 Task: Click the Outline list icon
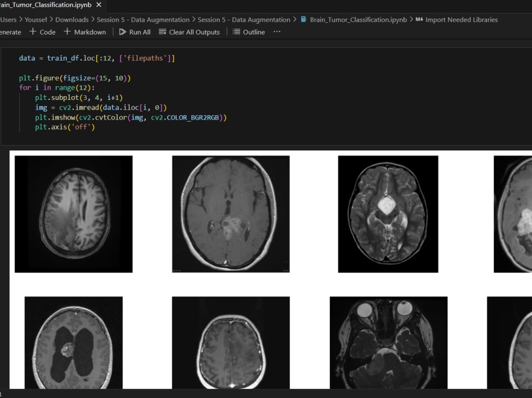[x=236, y=32]
